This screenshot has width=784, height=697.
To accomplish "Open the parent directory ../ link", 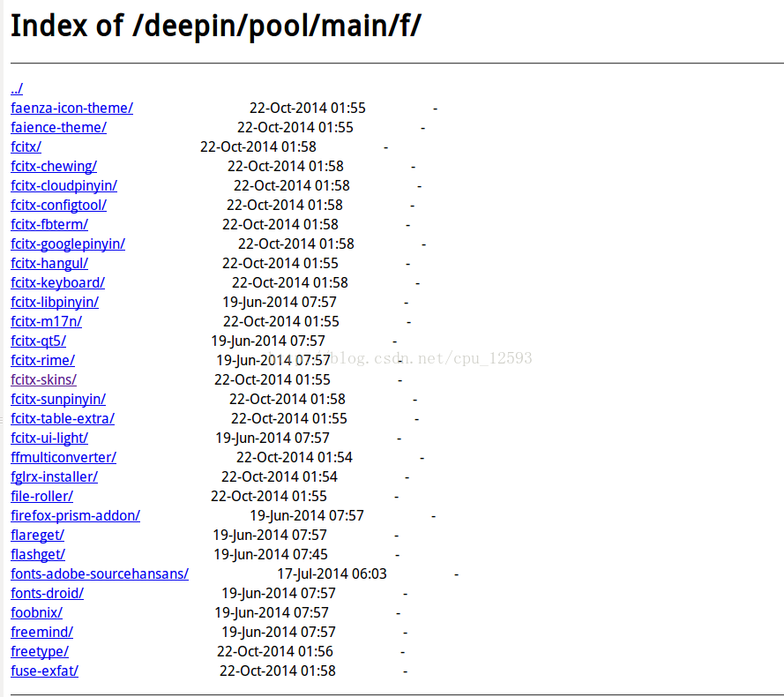I will (x=17, y=88).
